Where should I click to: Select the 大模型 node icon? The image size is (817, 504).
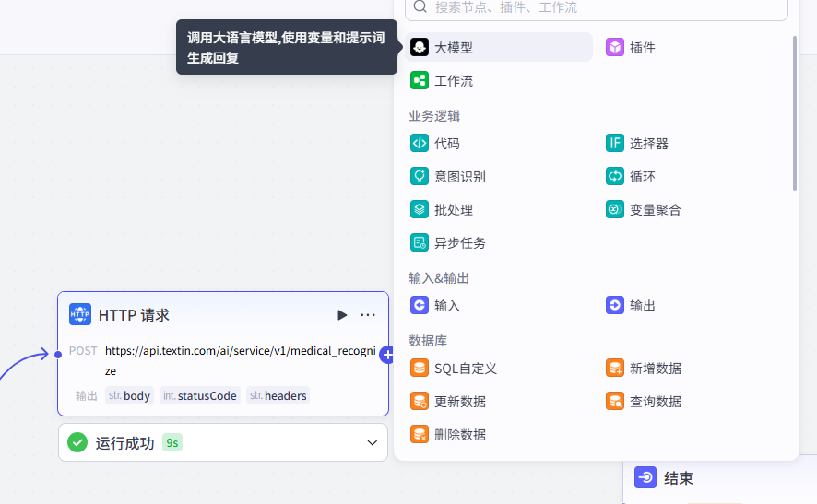(x=420, y=47)
